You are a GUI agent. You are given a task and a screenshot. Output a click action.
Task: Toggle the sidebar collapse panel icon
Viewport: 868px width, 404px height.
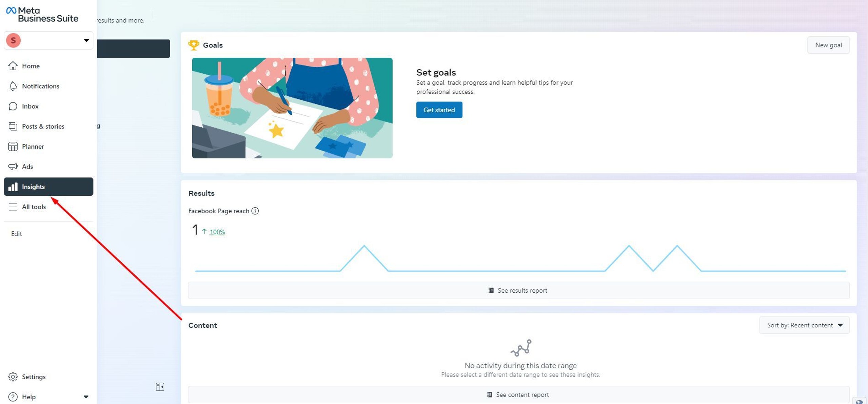click(x=160, y=387)
